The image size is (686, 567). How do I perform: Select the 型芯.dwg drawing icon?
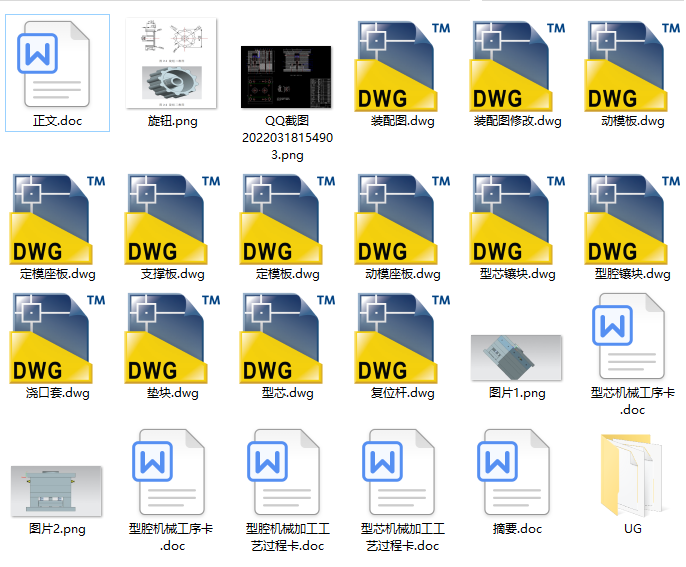click(287, 338)
